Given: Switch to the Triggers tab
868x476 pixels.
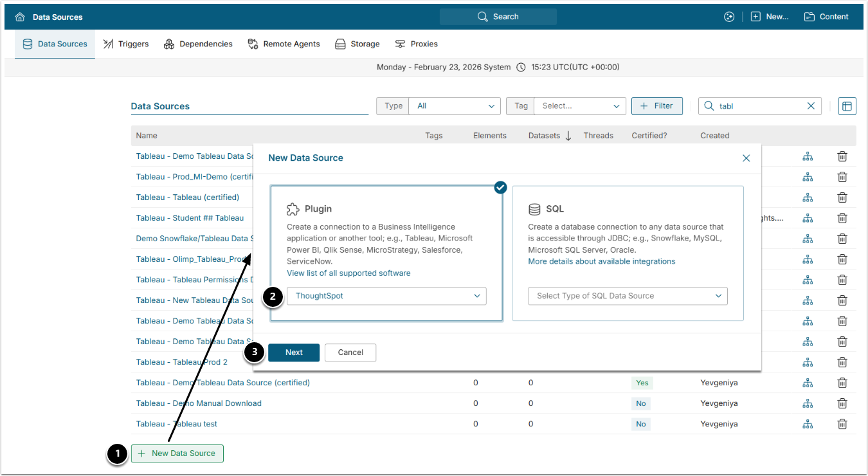Looking at the screenshot, I should pos(126,44).
